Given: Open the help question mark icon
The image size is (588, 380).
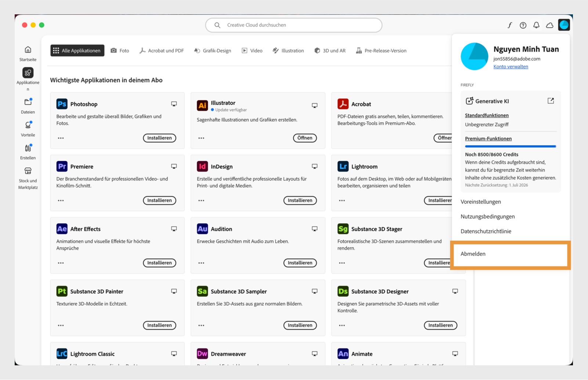Looking at the screenshot, I should [523, 25].
